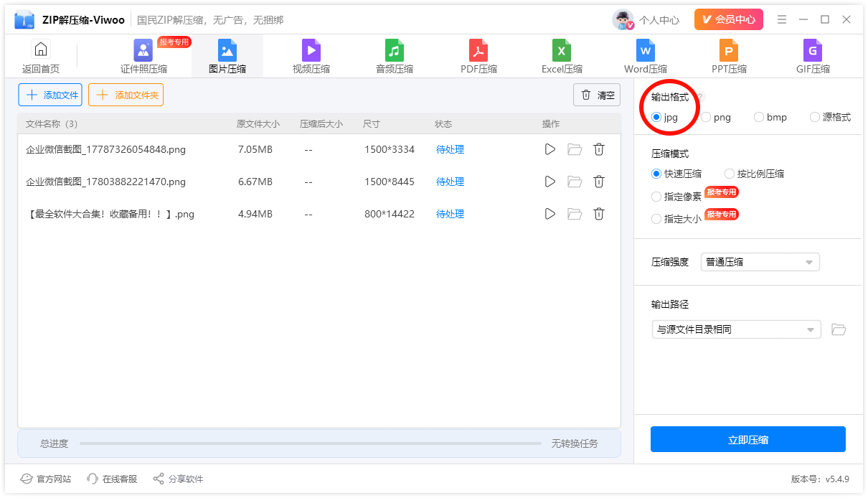Click the 原文件大小 column header
The width and height of the screenshot is (868, 498).
pos(258,123)
